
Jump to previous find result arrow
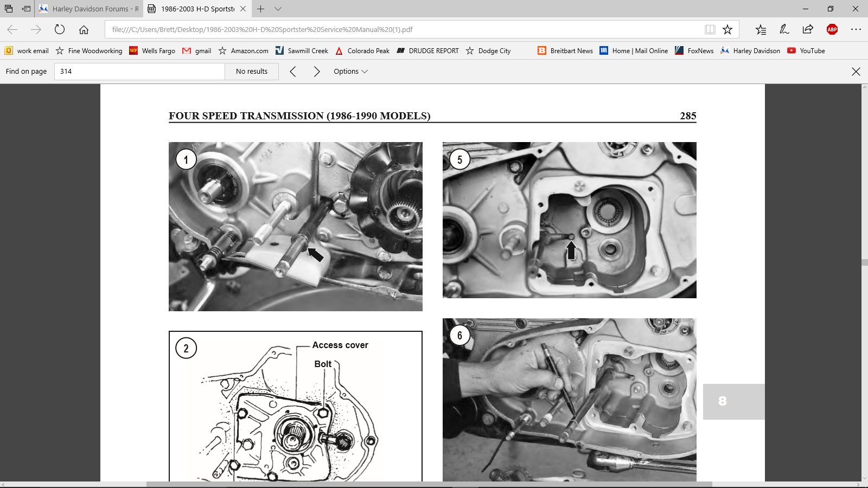[x=293, y=72]
